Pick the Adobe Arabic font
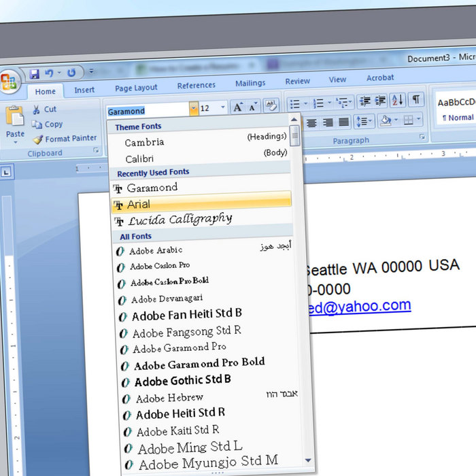476x476 pixels. [x=203, y=250]
